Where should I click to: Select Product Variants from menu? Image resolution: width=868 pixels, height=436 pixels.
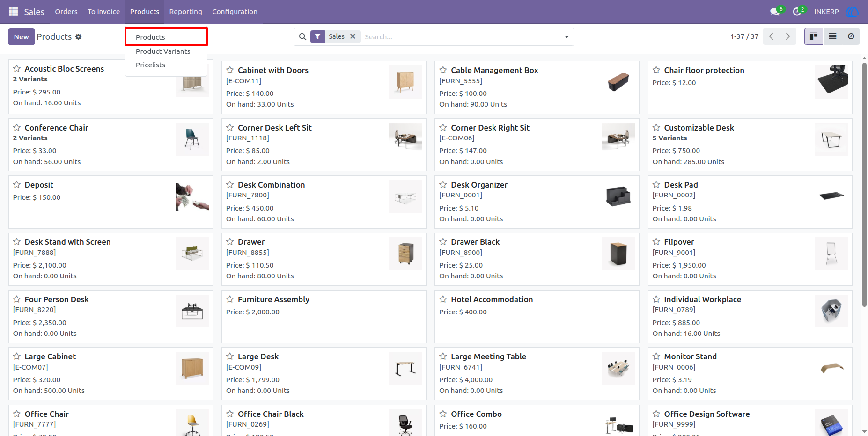163,51
